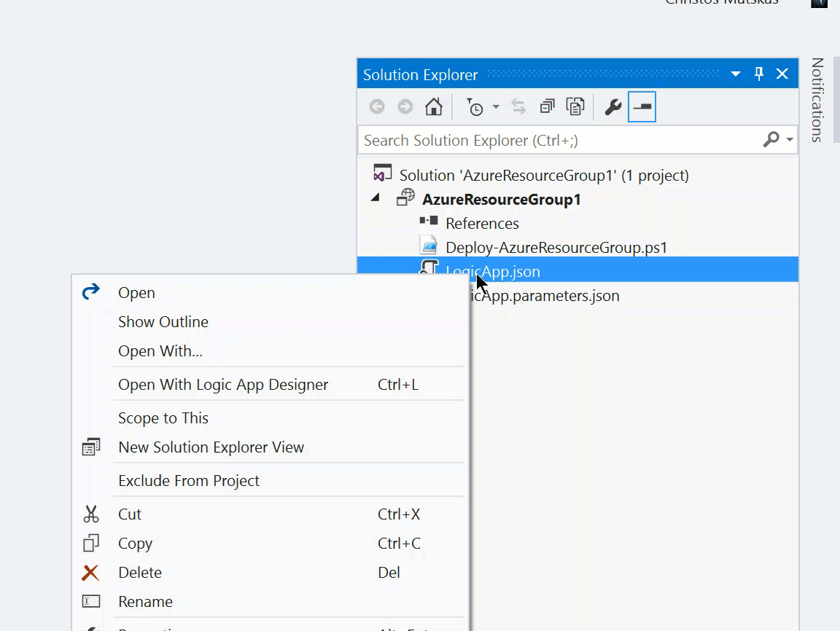Open the Pending Changes Filter dropdown arrow

(x=496, y=107)
